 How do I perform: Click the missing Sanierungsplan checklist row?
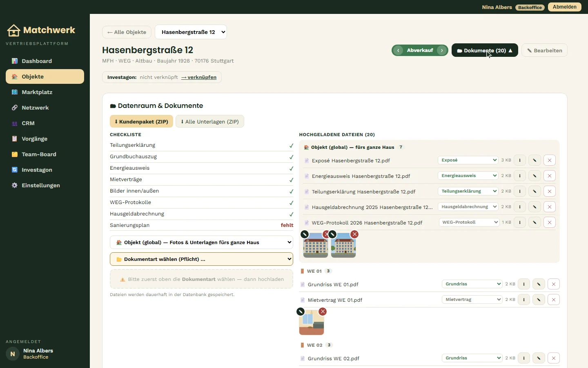coord(201,225)
